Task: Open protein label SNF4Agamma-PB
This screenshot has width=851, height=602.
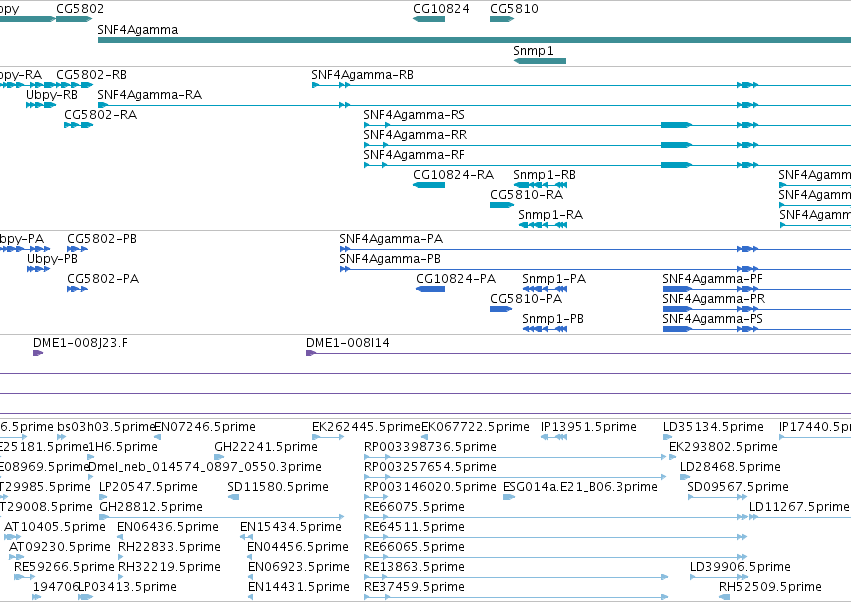Action: [x=390, y=259]
